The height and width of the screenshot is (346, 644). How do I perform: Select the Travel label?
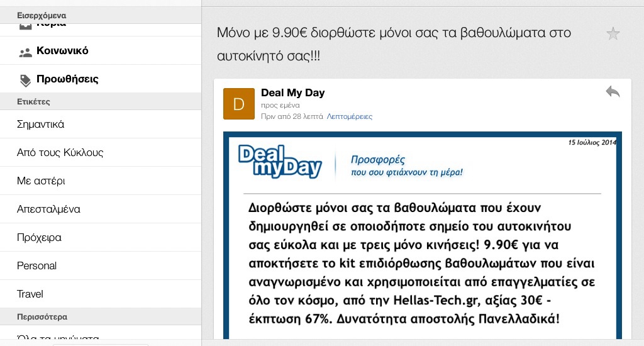(x=101, y=294)
